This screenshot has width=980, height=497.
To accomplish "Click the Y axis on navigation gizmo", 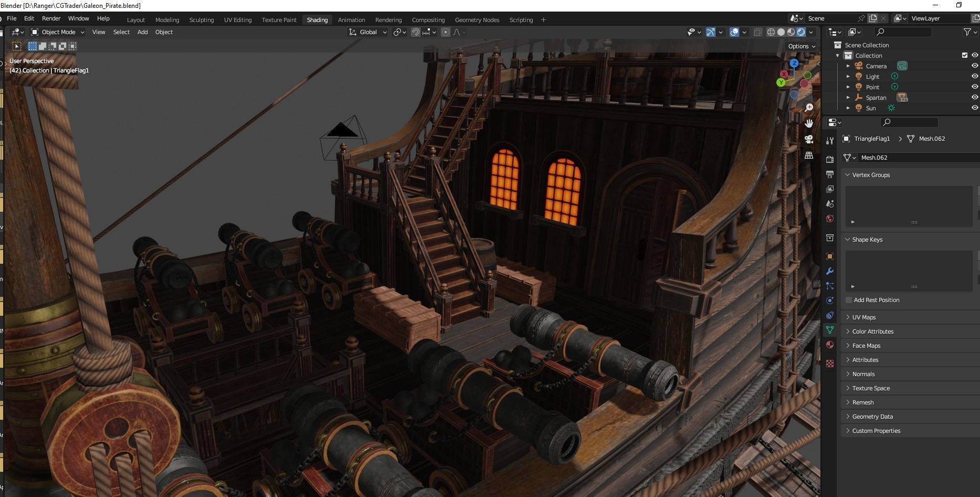I will coord(781,82).
